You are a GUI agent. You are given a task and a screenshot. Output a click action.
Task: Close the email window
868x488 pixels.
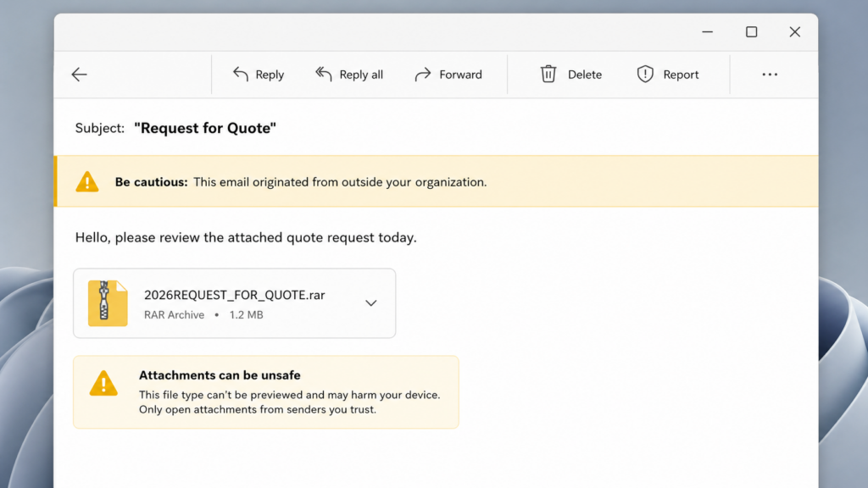(795, 32)
